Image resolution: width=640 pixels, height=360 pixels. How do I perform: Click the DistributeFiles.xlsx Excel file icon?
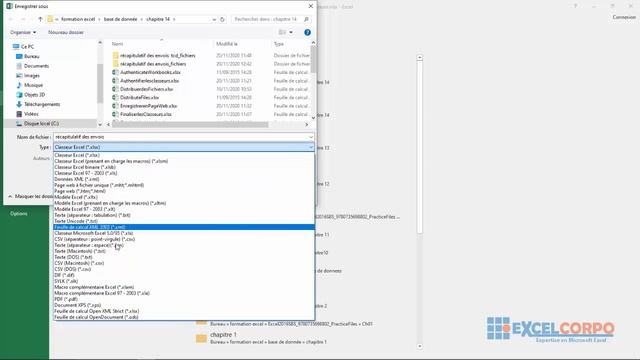116,98
